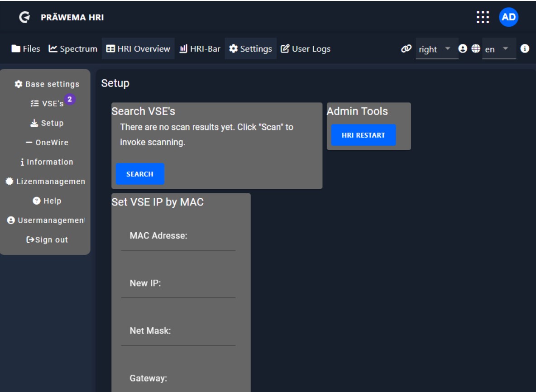Open the 'right' dropdown selector
Screen dimensions: 536x392
pos(436,49)
